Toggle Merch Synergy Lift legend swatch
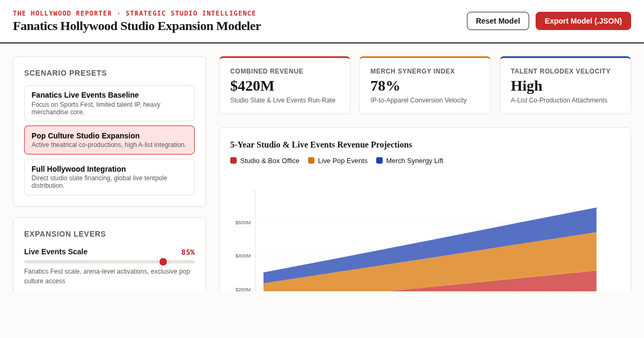 [379, 160]
